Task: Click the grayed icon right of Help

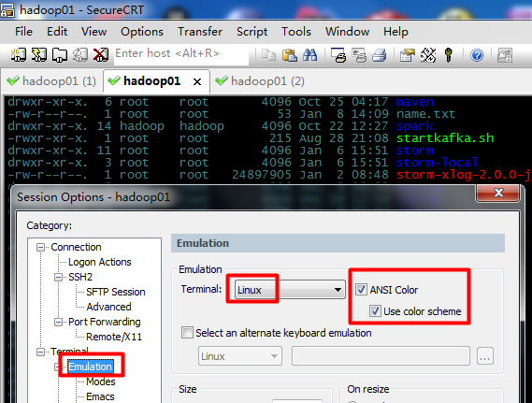Action: tap(505, 55)
